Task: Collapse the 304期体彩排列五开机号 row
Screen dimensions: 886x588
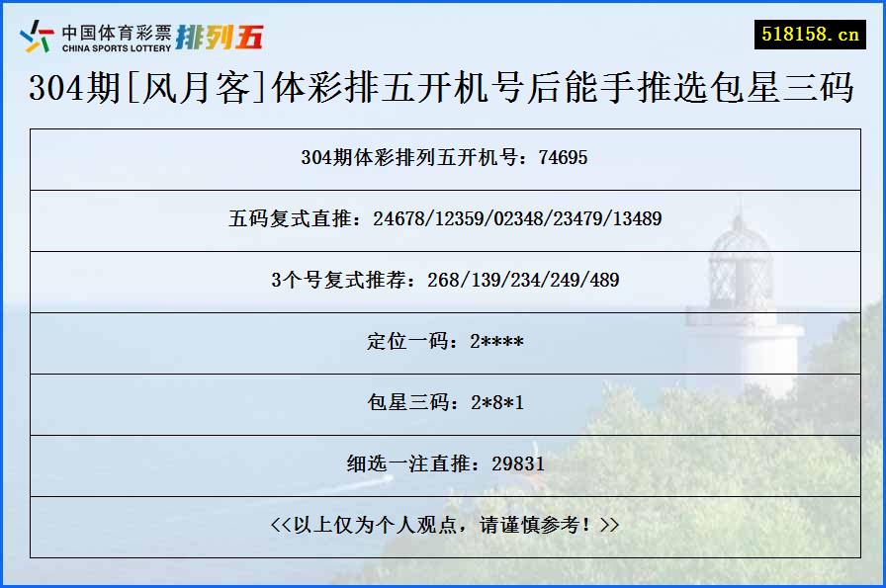Action: click(x=443, y=158)
